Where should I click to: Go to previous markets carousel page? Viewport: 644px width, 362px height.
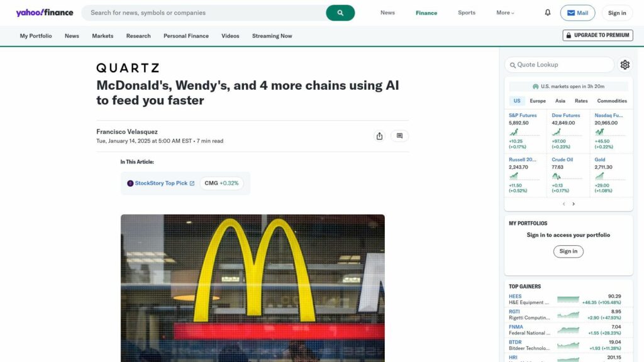564,204
